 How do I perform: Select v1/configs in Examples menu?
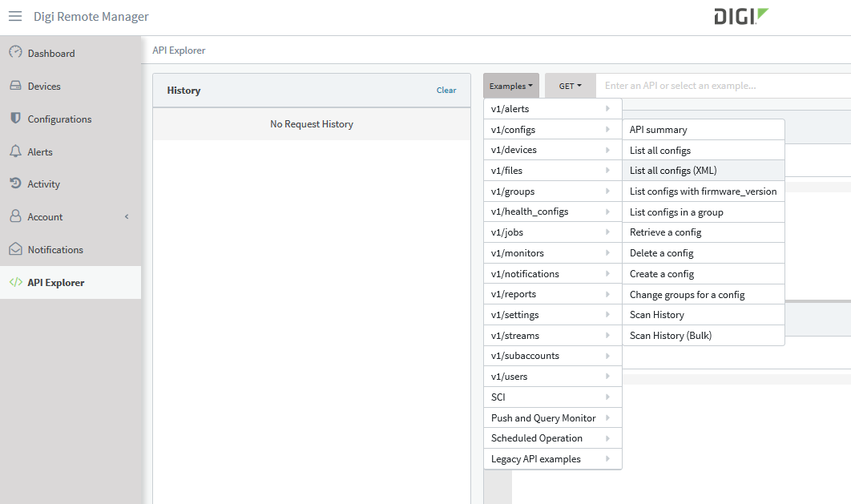[552, 130]
